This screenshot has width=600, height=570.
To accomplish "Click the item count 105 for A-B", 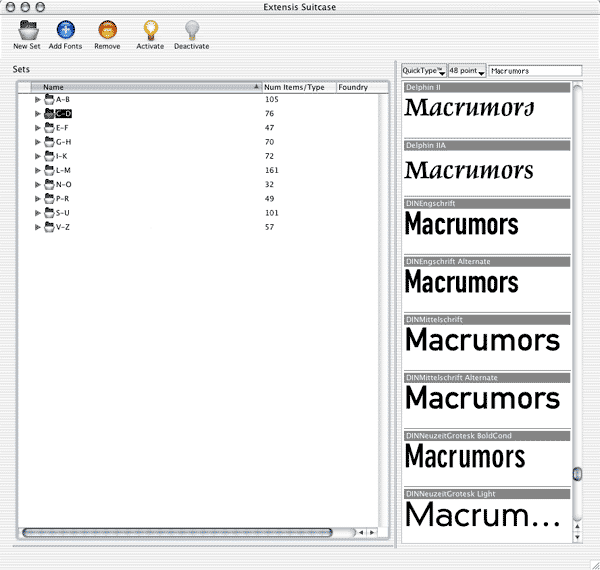I will pos(272,99).
